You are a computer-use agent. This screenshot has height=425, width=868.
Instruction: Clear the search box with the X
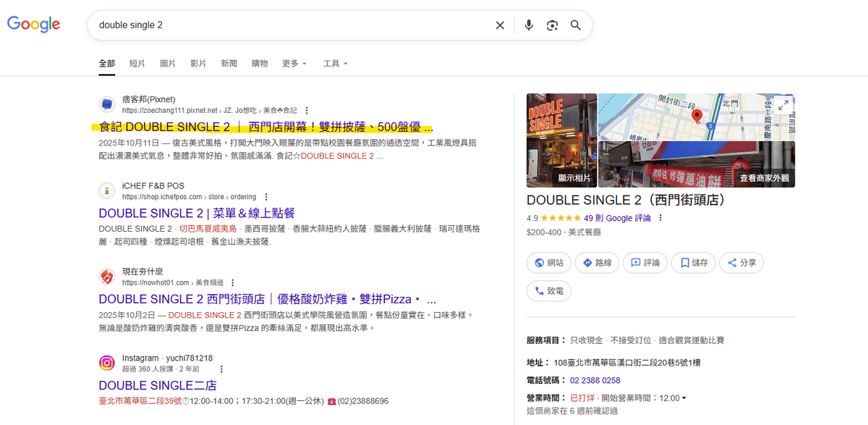[500, 25]
